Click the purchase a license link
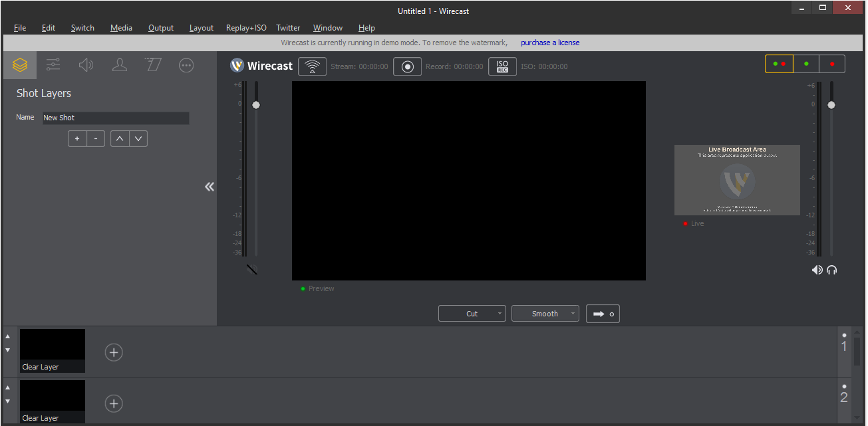 click(549, 43)
